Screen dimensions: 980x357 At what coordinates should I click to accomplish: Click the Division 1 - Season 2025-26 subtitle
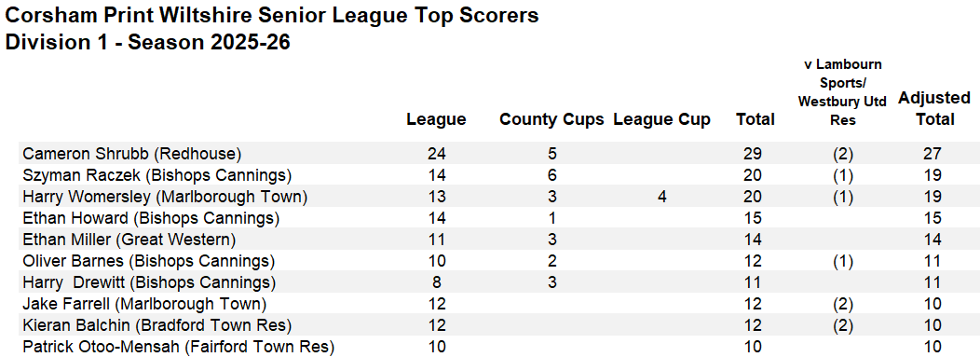147,43
